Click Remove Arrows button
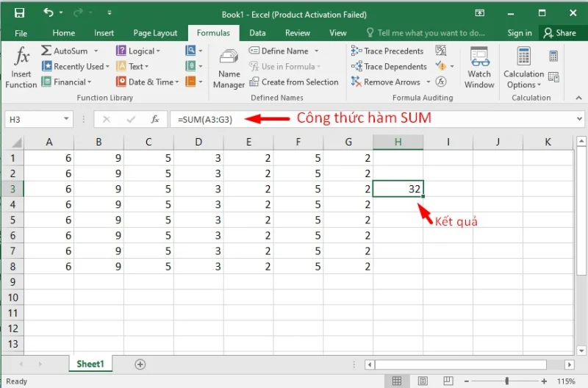The width and height of the screenshot is (588, 388). click(385, 82)
